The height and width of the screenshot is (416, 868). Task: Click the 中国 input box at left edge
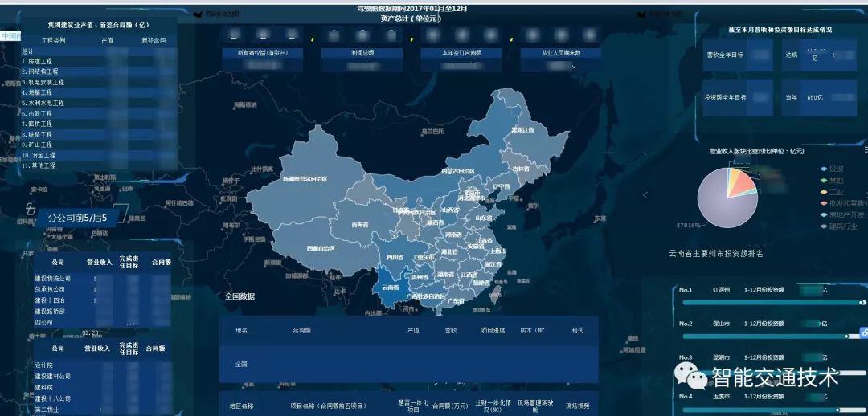click(x=10, y=36)
